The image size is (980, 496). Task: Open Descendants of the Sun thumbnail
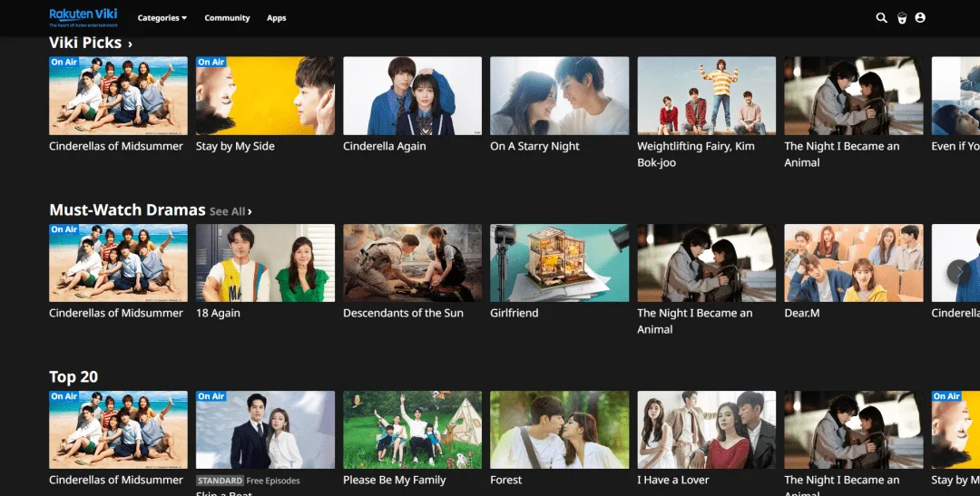click(413, 263)
